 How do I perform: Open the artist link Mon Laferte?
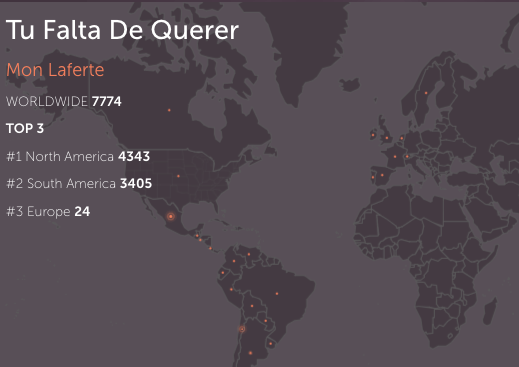point(55,70)
